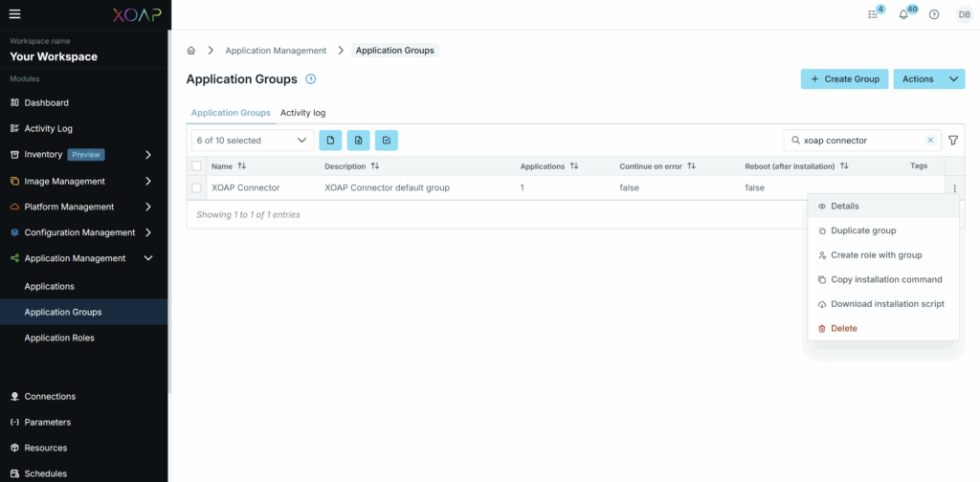Select Details from the context menu
980x482 pixels.
883,206
